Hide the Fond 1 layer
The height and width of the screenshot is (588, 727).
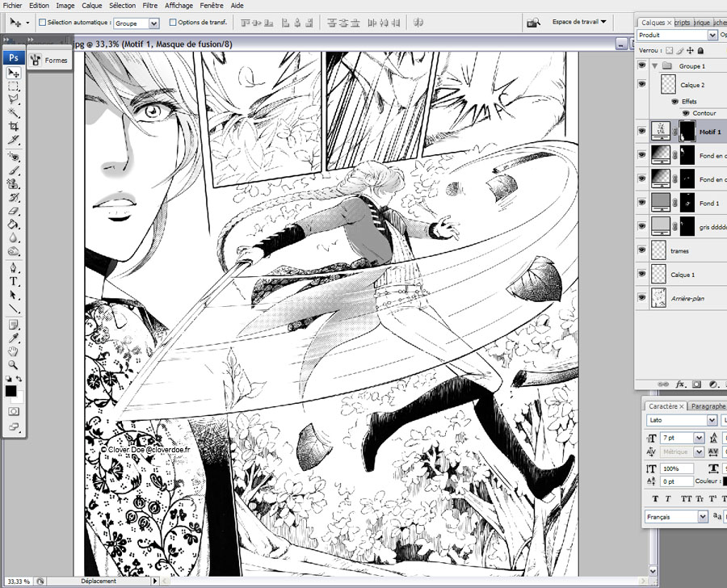pos(641,203)
